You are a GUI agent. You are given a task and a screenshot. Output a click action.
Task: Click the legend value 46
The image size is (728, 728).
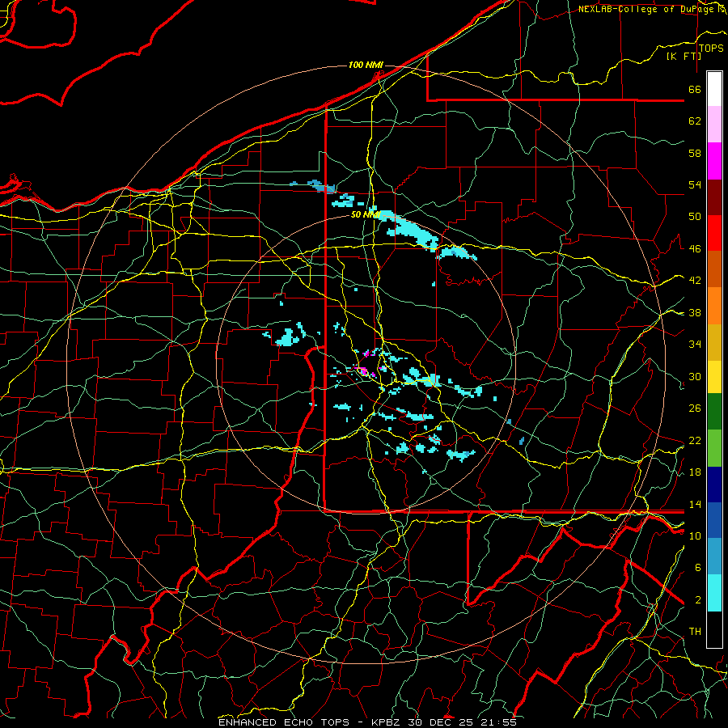pos(695,249)
